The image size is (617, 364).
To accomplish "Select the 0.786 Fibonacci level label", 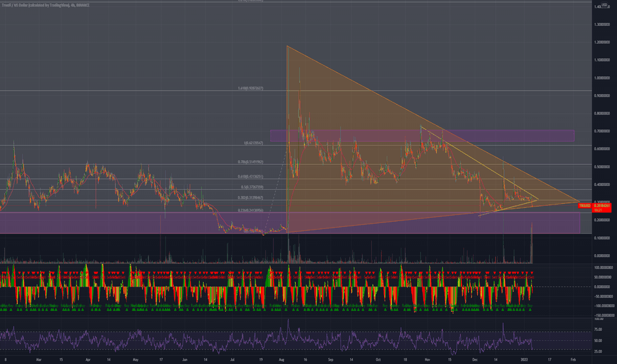I will 250,161.
